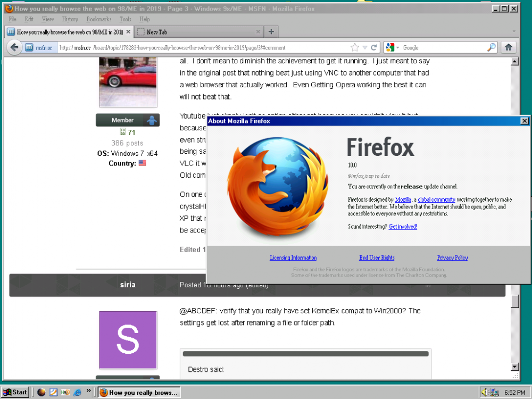This screenshot has height=399, width=532.
Task: Open the Bookmarks menu
Action: [x=98, y=19]
